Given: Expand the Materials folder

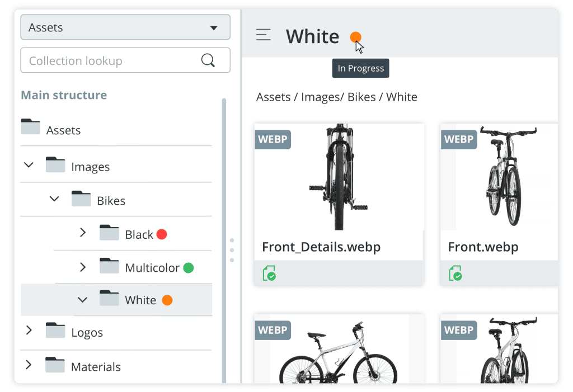Looking at the screenshot, I should click(x=29, y=365).
